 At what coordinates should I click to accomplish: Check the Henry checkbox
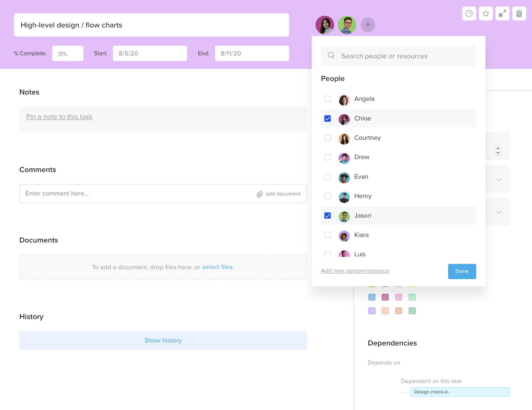coord(328,196)
